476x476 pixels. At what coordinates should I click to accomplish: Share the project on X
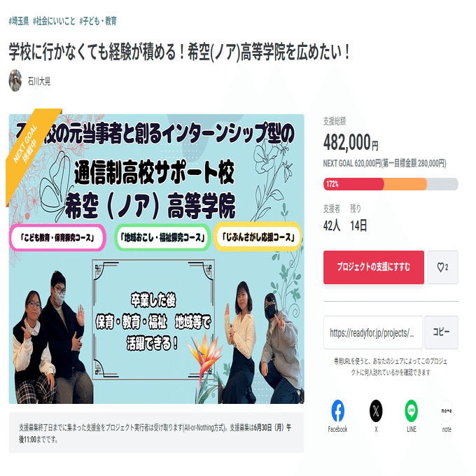[376, 415]
